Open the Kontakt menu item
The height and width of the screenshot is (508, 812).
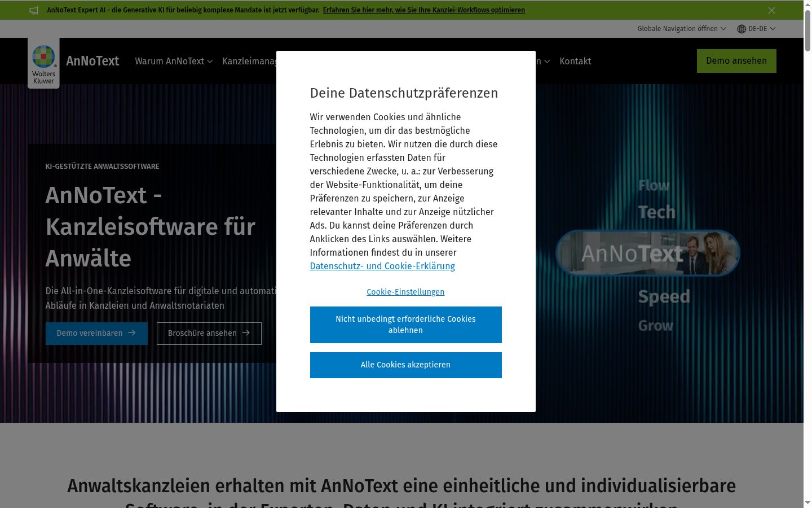point(575,61)
